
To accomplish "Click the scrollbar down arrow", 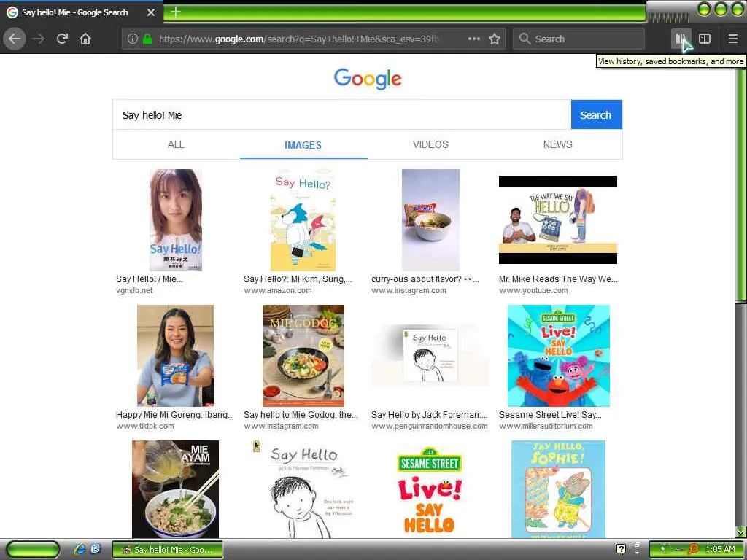I will coord(741,532).
